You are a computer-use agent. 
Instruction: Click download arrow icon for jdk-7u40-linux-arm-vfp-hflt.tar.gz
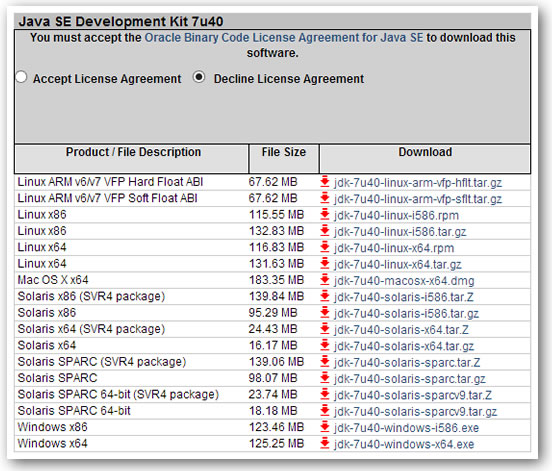click(x=325, y=182)
